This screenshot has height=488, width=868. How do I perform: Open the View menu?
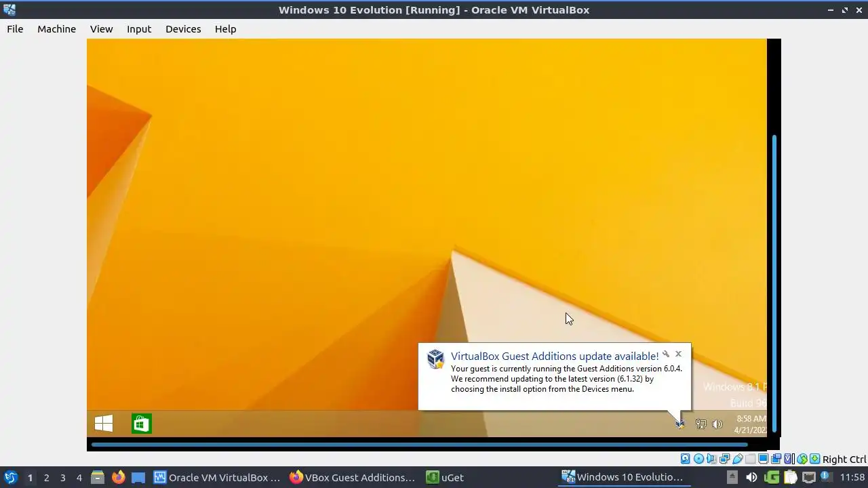click(x=101, y=29)
